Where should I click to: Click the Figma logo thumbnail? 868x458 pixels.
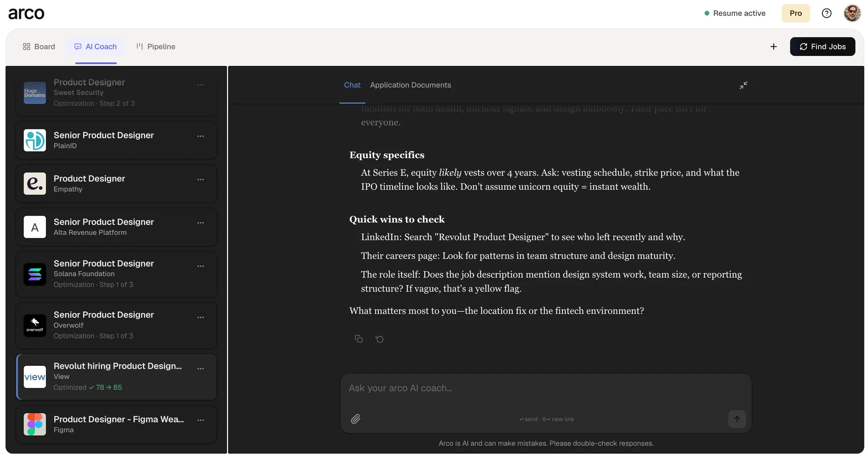35,424
